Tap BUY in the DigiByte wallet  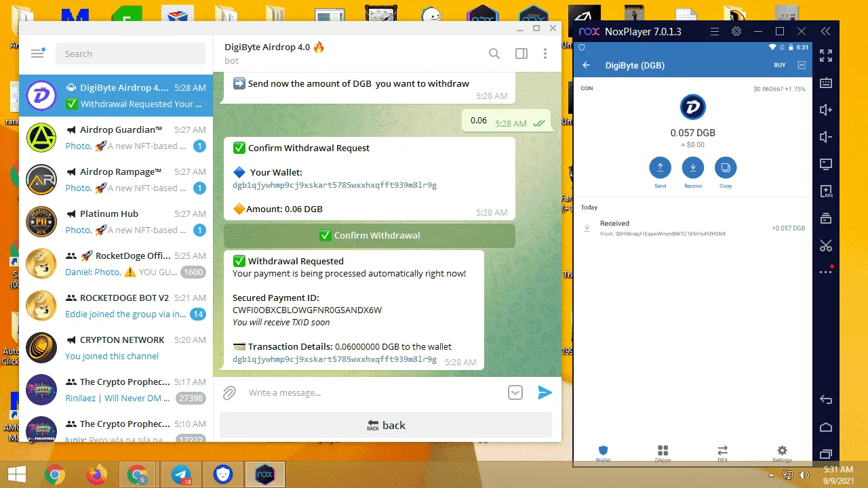click(x=780, y=65)
